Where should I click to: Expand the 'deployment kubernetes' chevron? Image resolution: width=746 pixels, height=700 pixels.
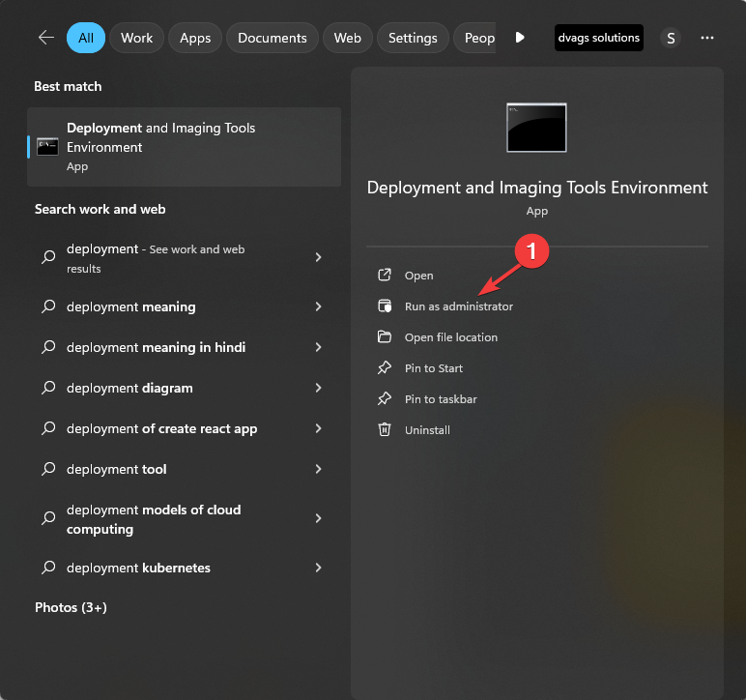pyautogui.click(x=318, y=568)
